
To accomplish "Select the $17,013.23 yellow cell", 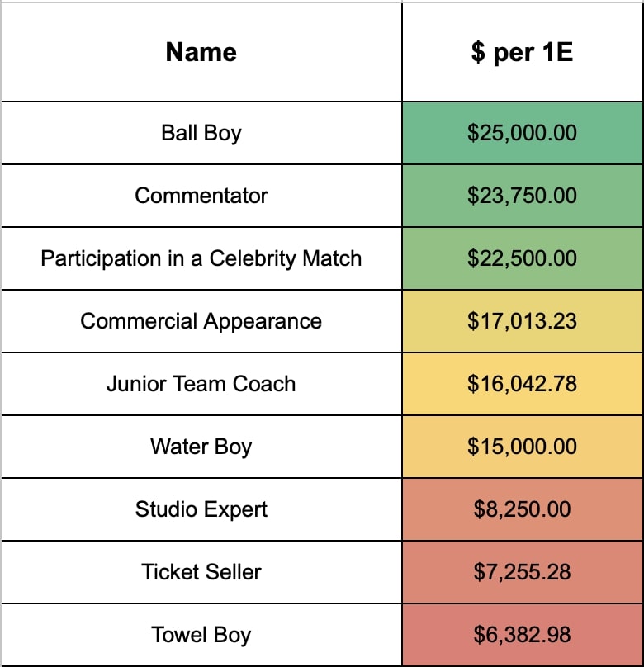I will 523,321.
